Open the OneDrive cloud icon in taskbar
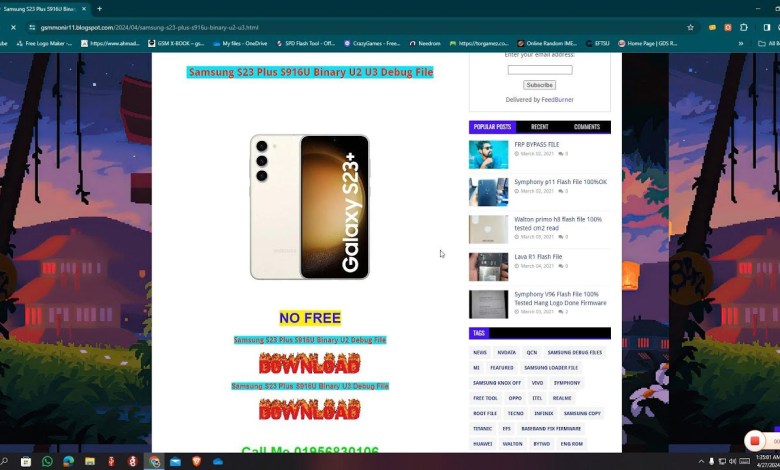This screenshot has width=780, height=470. (216, 462)
